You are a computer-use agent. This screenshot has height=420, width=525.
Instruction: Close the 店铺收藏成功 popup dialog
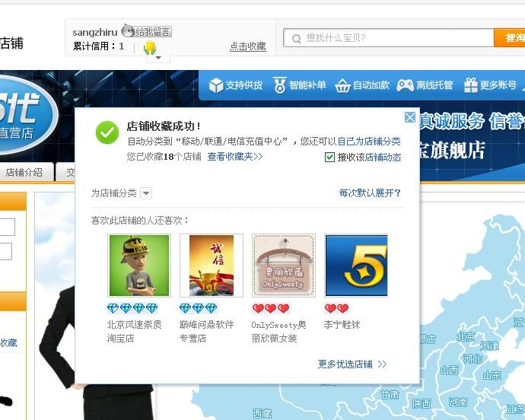click(x=410, y=117)
